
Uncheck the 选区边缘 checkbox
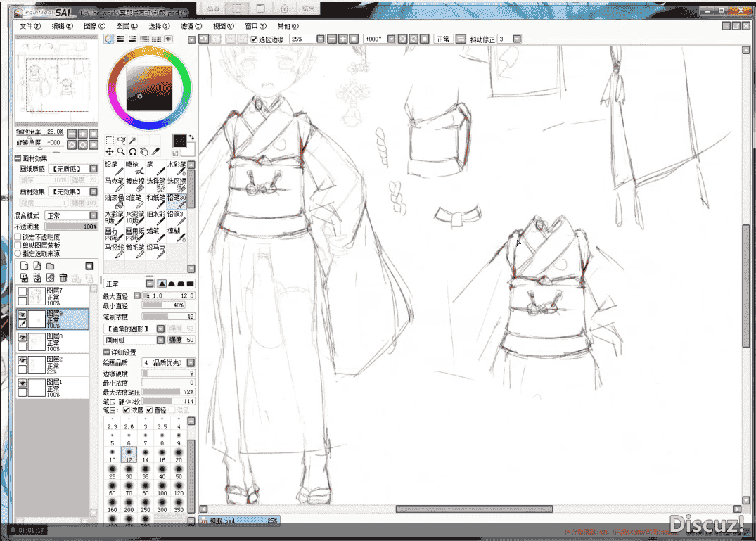pos(254,39)
